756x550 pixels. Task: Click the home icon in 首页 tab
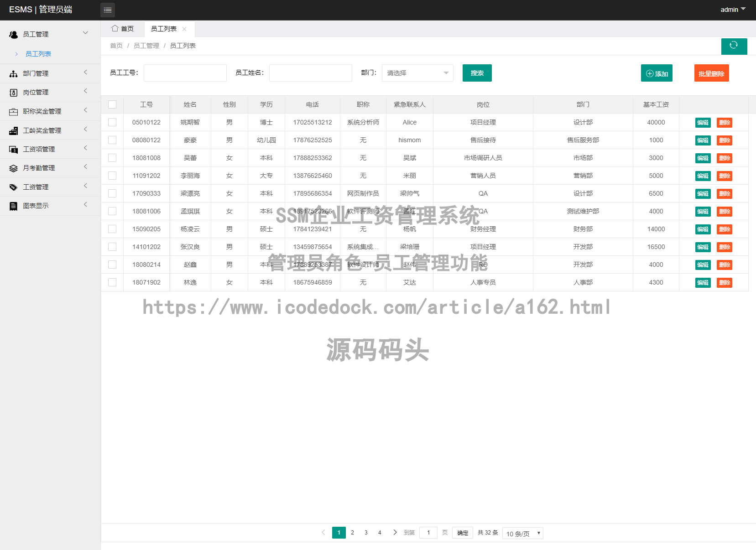coord(115,28)
